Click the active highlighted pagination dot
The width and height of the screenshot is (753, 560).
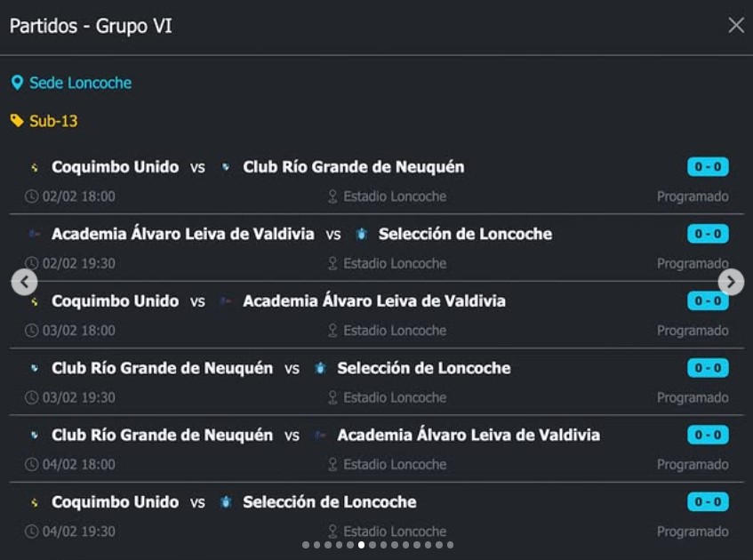[x=361, y=545]
